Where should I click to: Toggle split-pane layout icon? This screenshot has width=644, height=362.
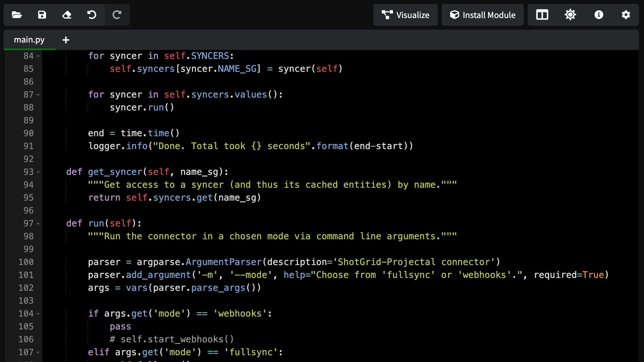point(542,15)
